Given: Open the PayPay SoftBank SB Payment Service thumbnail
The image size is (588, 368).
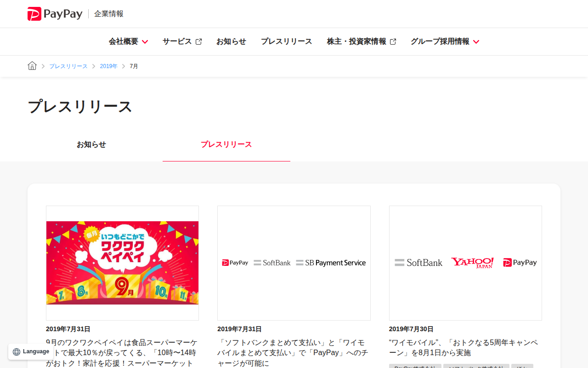Looking at the screenshot, I should click(294, 263).
